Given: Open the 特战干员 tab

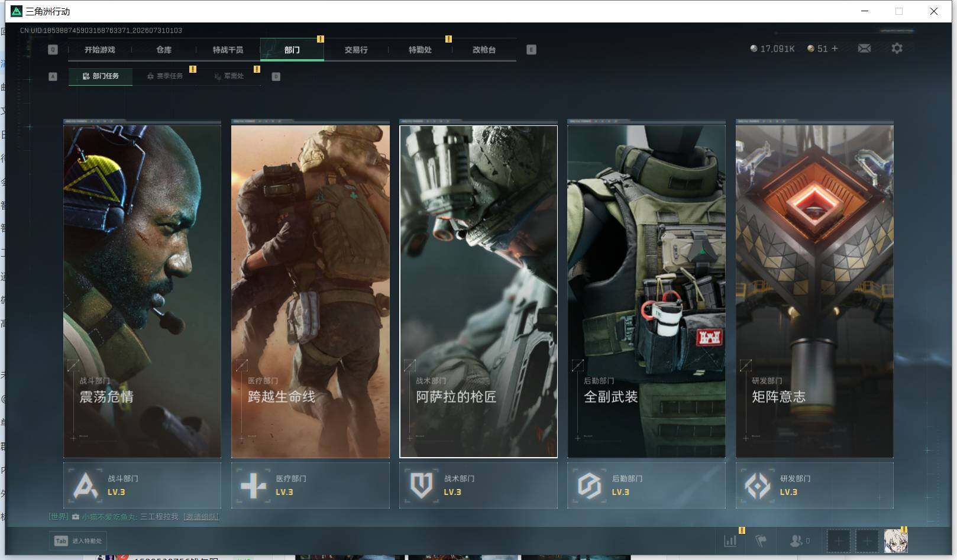Looking at the screenshot, I should tap(228, 50).
